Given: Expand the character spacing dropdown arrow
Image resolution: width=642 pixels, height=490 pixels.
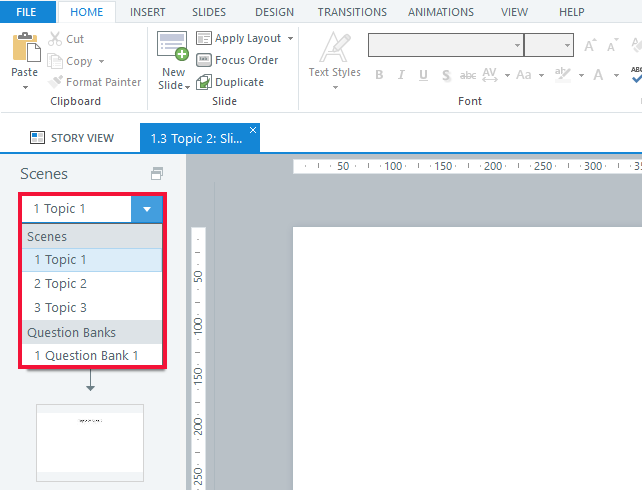Looking at the screenshot, I should pos(507,75).
